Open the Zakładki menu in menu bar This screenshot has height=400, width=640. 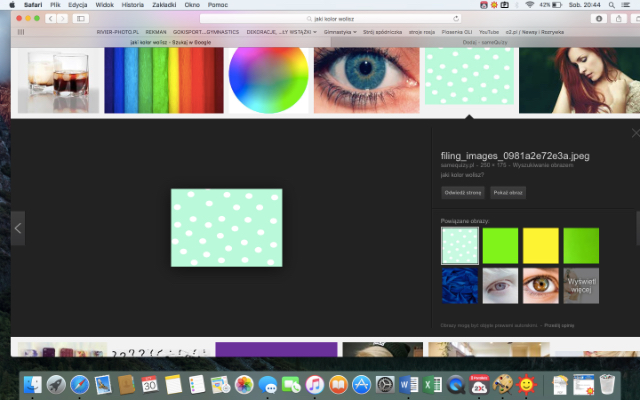click(163, 5)
